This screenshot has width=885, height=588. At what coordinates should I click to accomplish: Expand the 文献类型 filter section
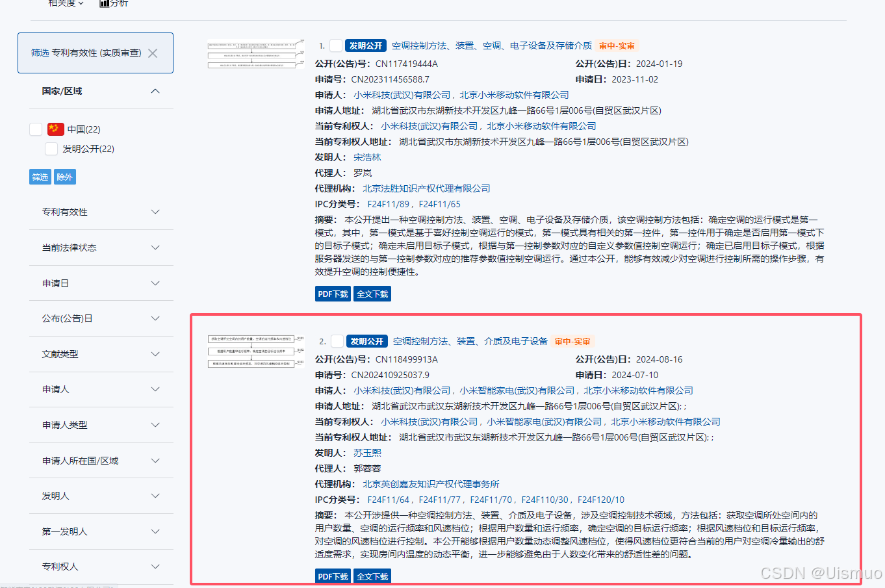(x=101, y=354)
